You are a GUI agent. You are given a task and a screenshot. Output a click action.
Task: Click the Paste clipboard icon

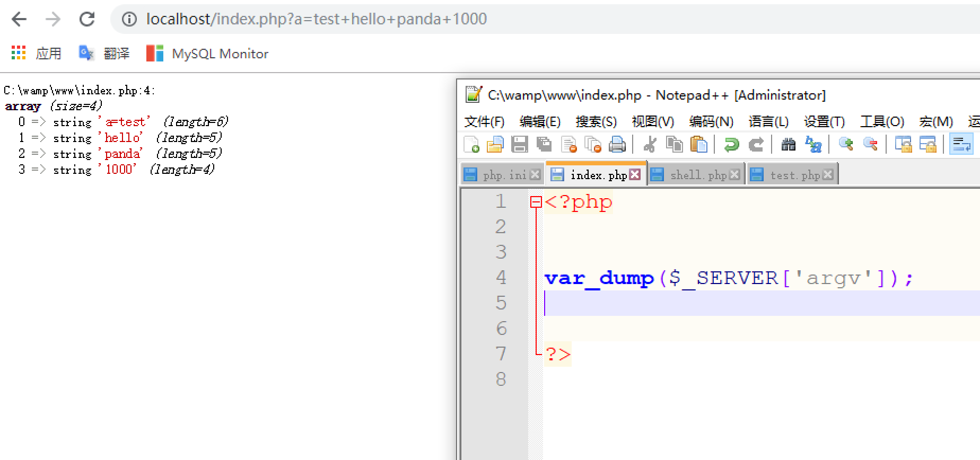pos(699,144)
